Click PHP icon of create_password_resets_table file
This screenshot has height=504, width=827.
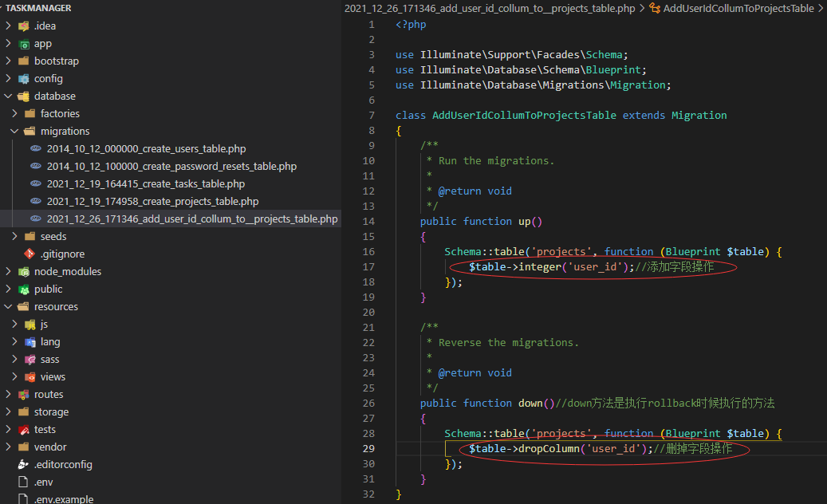36,166
